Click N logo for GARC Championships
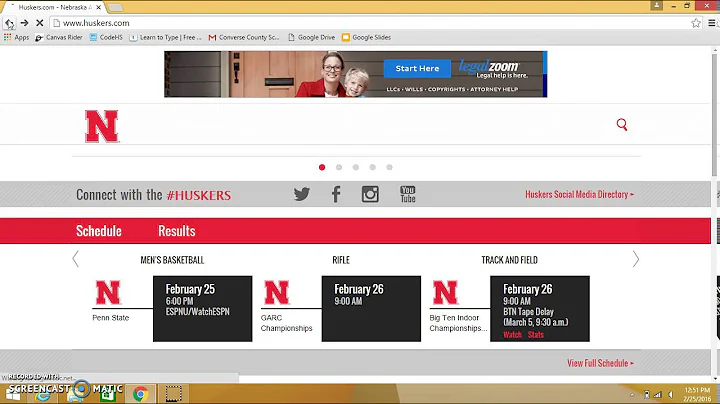This screenshot has height=404, width=720. tap(277, 292)
